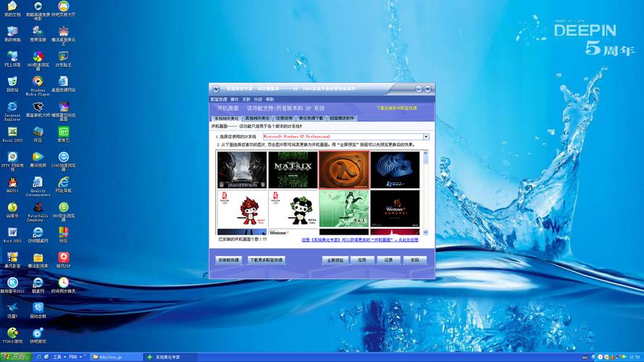The image size is (644, 362).
Task: Click the yellow 下载安装软件配套资源 link
Action: coord(397,108)
